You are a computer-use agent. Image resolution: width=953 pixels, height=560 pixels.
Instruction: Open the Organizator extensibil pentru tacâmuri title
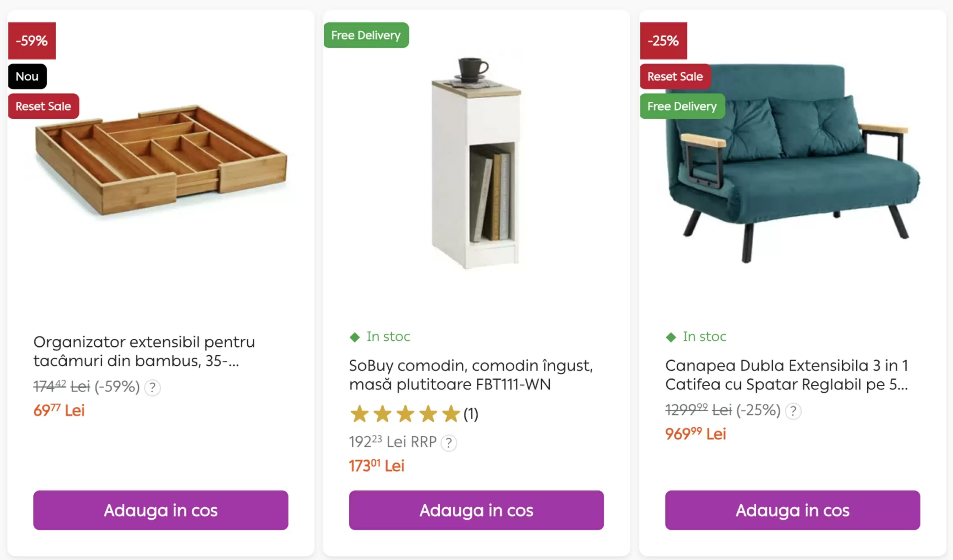[144, 351]
